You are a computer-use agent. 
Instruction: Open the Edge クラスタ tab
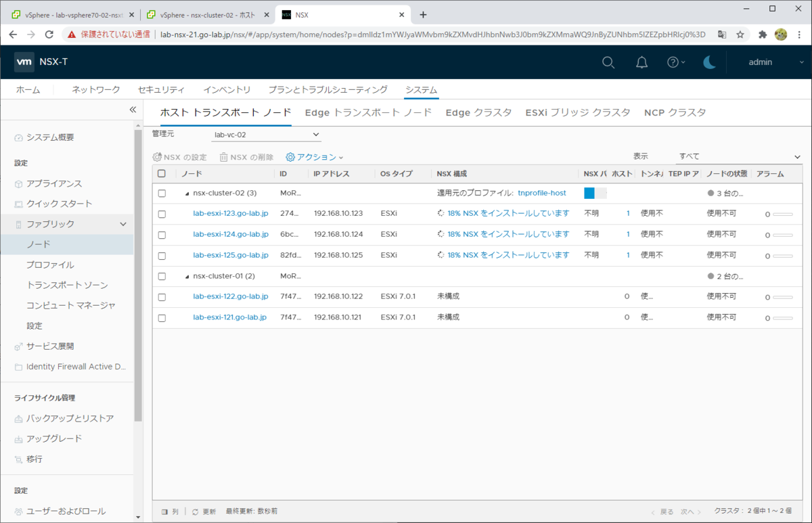(x=478, y=113)
